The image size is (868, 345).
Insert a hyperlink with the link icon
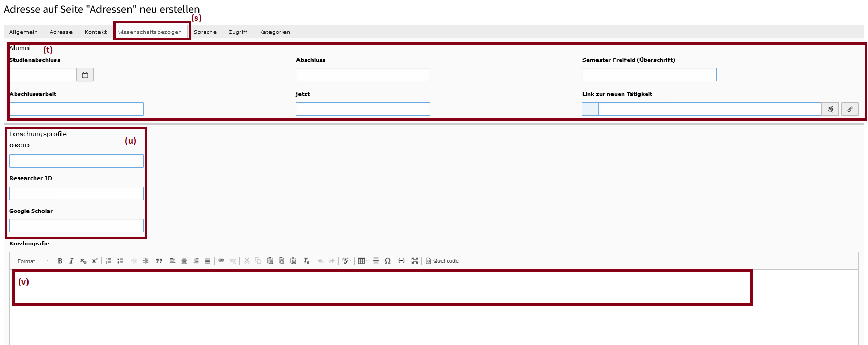pos(221,261)
